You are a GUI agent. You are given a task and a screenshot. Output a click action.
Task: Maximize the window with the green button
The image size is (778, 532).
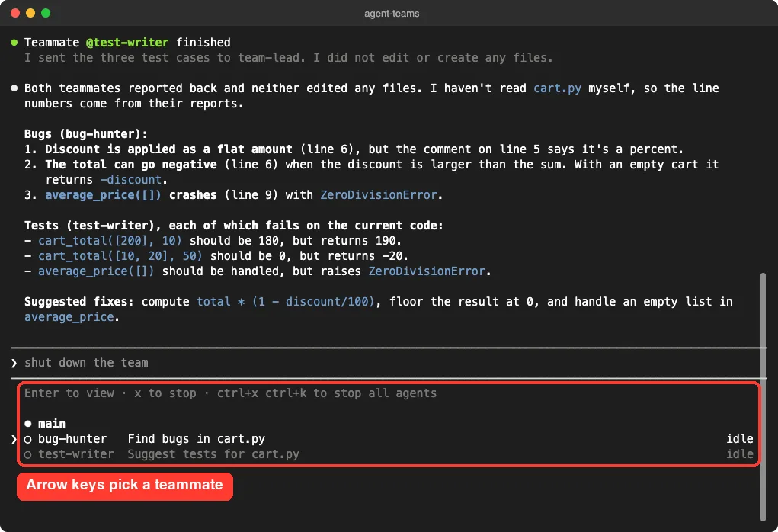click(46, 13)
